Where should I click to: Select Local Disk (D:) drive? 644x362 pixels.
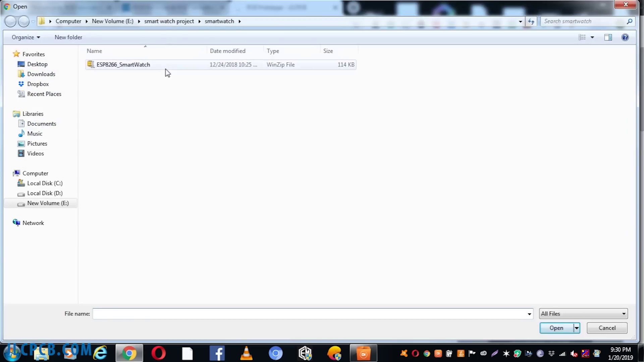[x=45, y=193]
